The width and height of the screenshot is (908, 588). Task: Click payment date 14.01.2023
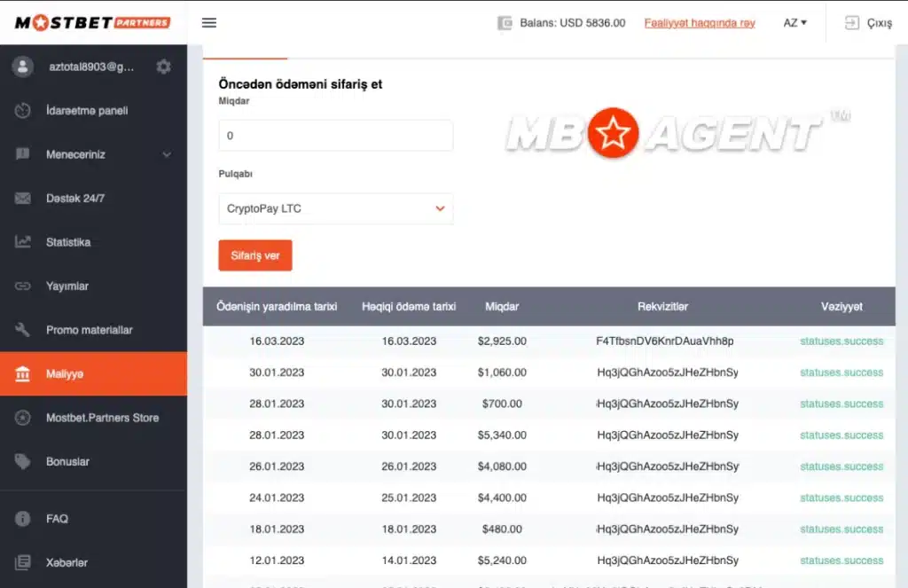(x=409, y=561)
